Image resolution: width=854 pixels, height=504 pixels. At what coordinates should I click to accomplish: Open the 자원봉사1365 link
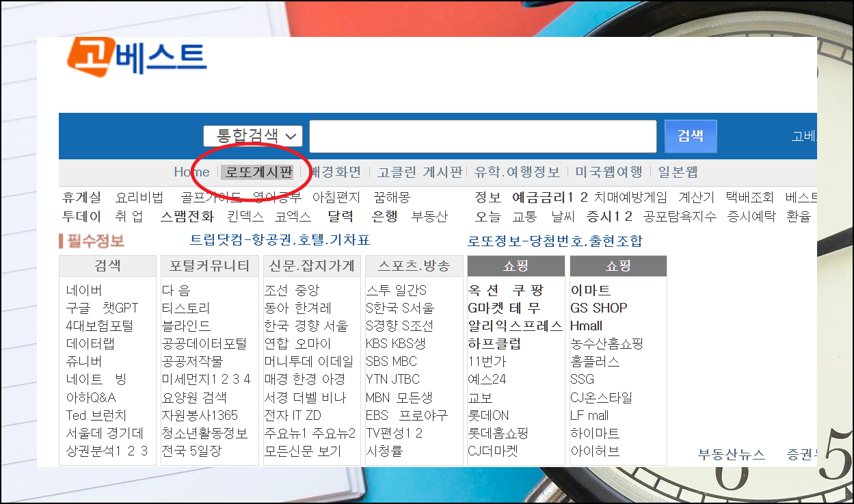tap(200, 415)
